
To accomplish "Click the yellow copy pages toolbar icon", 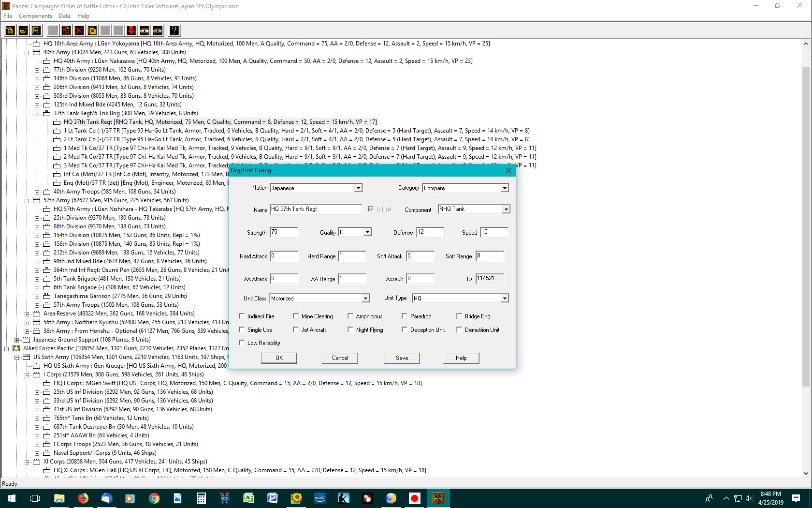I will pos(92,30).
